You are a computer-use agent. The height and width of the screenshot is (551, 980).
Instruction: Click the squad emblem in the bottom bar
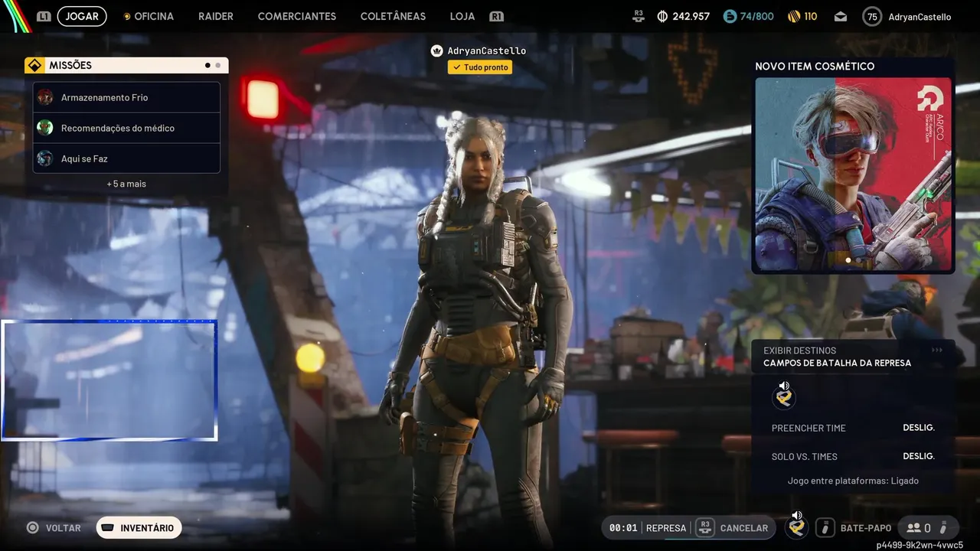pyautogui.click(x=797, y=527)
